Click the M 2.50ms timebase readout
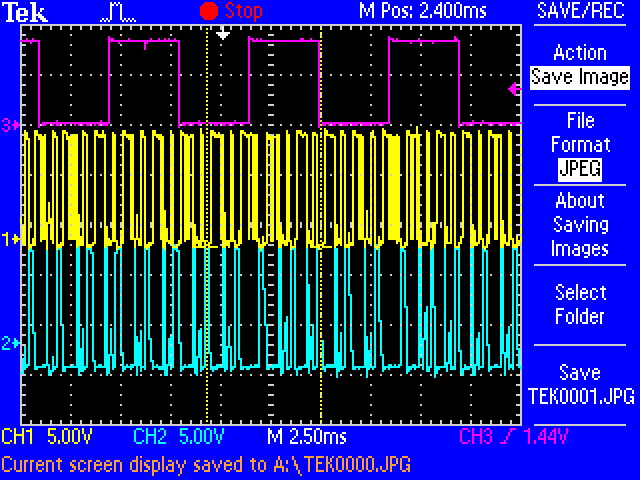 pos(307,437)
